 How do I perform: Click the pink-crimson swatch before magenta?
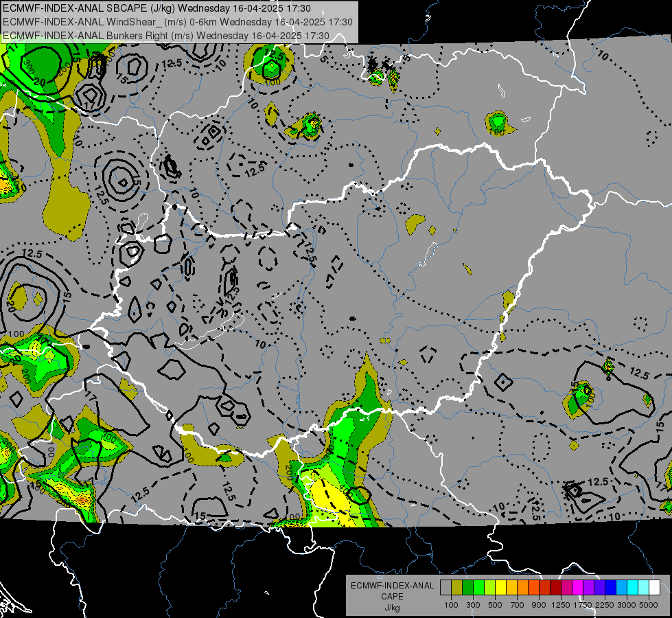(567, 587)
